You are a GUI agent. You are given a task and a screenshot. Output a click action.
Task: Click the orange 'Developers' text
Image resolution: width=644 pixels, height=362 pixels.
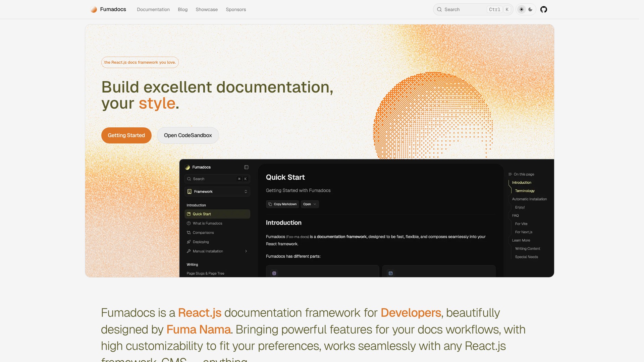[411, 313]
